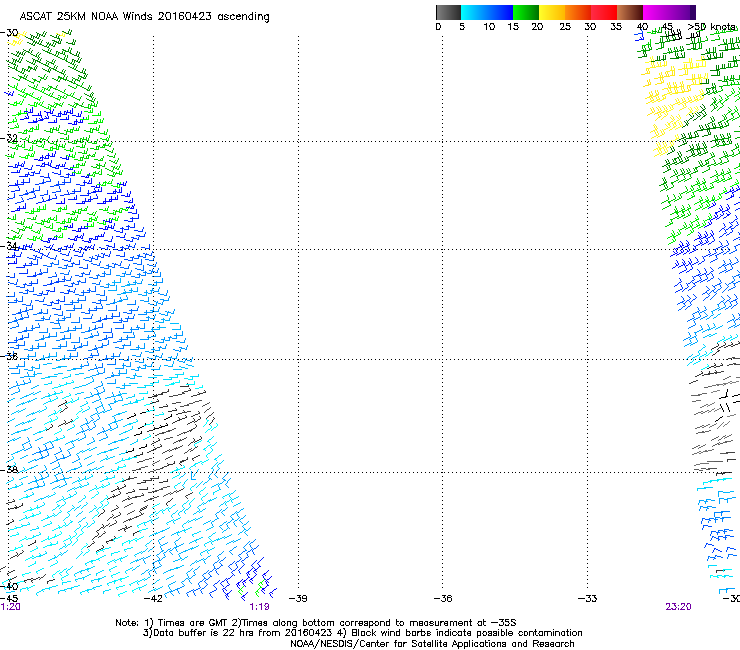Screen dimensions: 740x650
Task: Click the note 'Data buffer is 22 hrs from 20160423'
Action: point(243,633)
